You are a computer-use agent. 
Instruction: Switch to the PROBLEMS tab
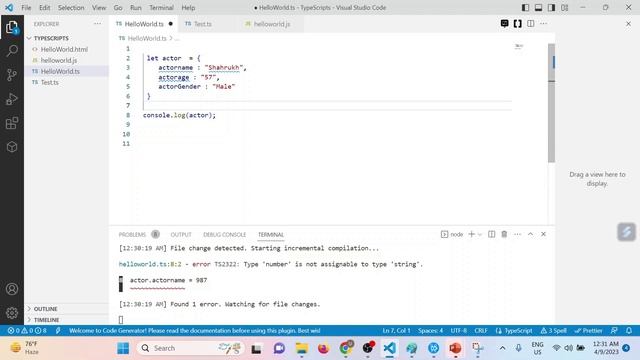(132, 234)
